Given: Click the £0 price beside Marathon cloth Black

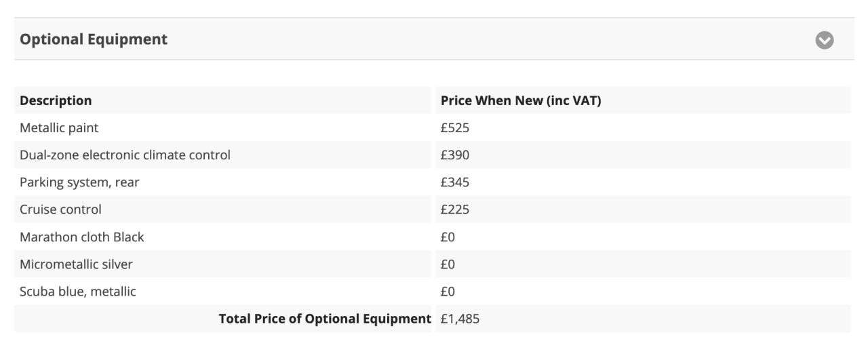Looking at the screenshot, I should click(448, 237).
